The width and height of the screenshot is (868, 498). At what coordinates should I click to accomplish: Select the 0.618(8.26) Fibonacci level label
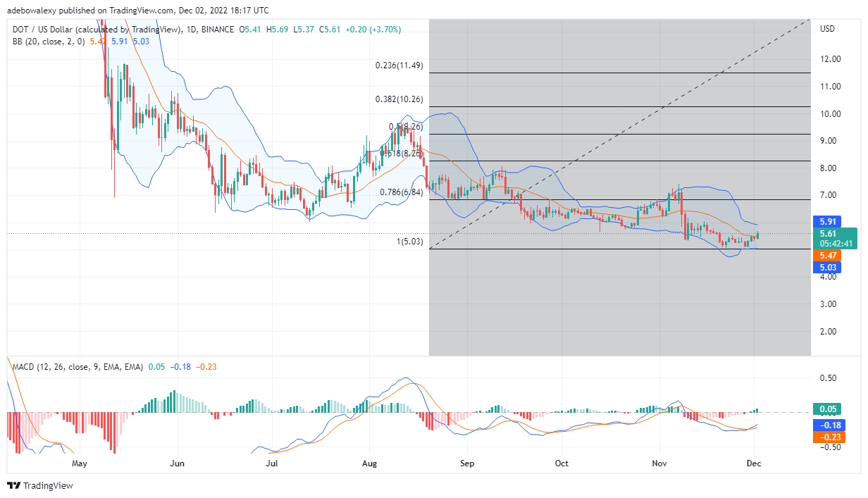pos(401,152)
